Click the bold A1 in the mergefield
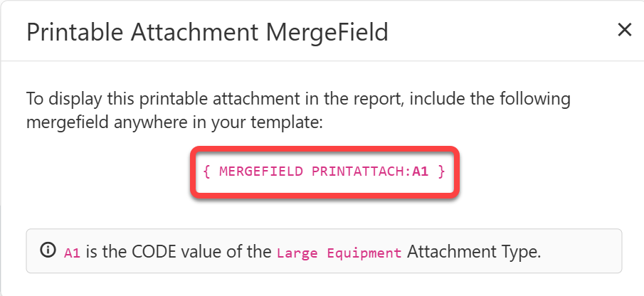The width and height of the screenshot is (644, 296). coord(420,171)
